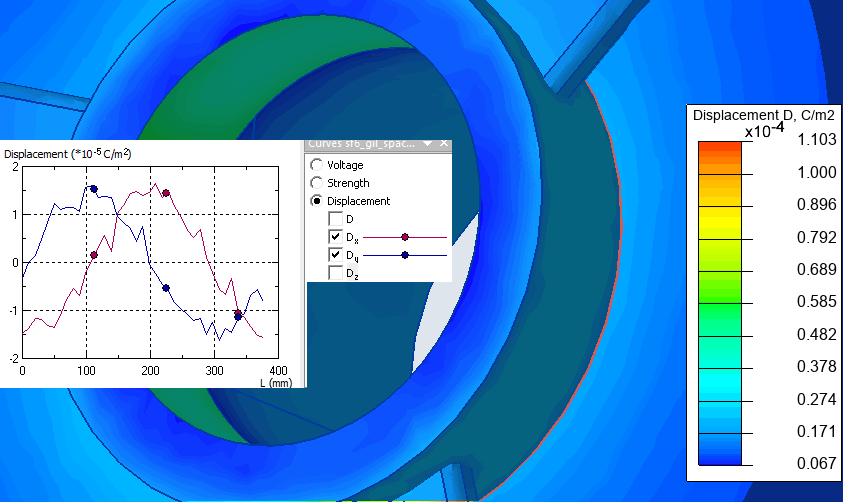The image size is (843, 502).
Task: Click the Dx peak marker near 220 mm
Action: (166, 193)
